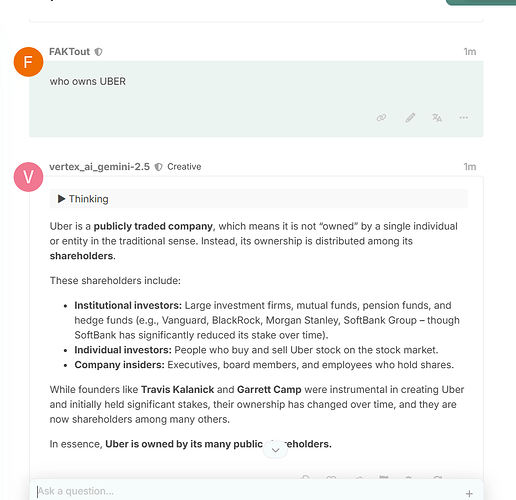This screenshot has width=516, height=500.
Task: Select the 'who owns UBER' message text
Action: [x=88, y=82]
